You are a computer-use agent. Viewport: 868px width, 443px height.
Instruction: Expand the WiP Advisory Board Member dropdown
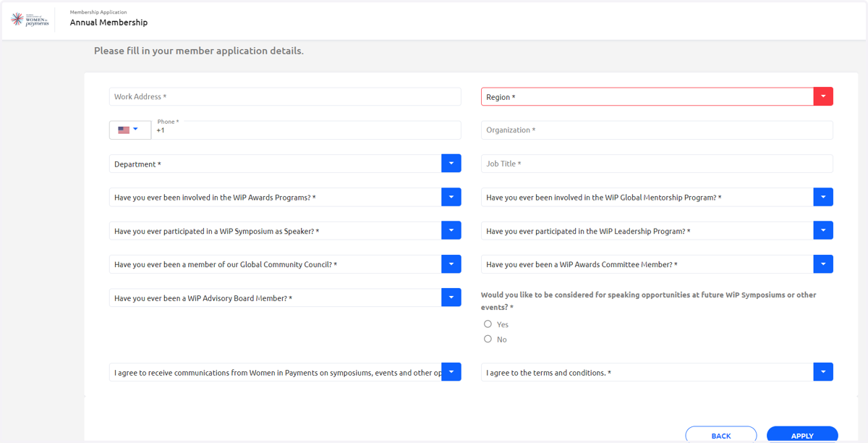[x=451, y=298]
